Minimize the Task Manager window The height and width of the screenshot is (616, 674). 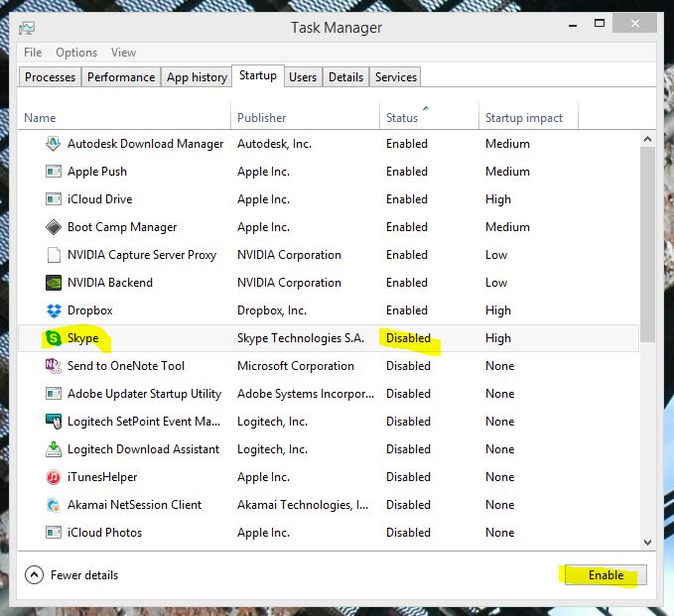(572, 25)
